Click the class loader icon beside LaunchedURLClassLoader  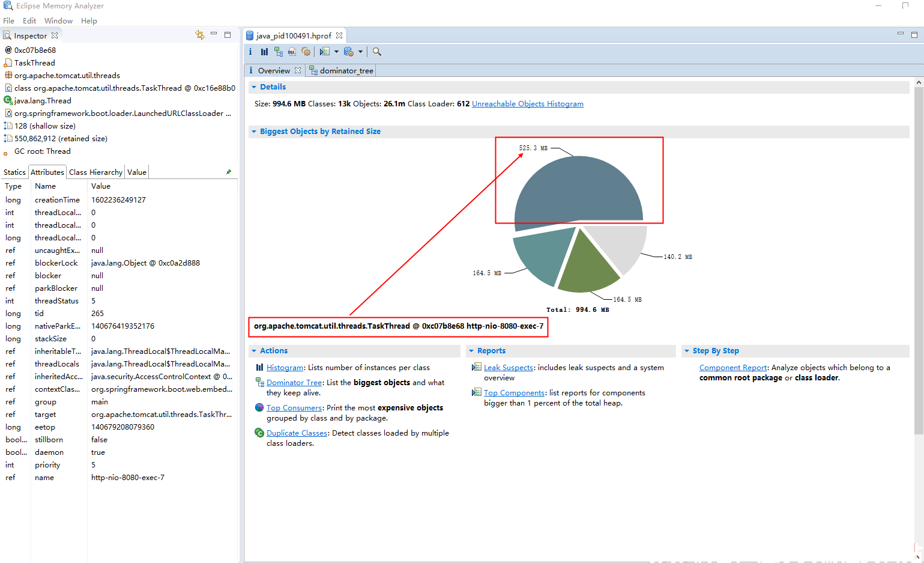click(8, 113)
